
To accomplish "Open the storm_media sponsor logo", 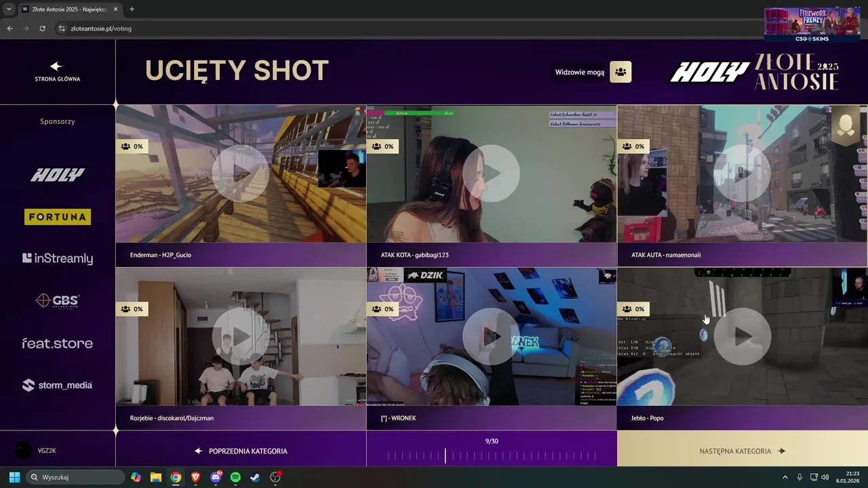I will click(x=58, y=385).
